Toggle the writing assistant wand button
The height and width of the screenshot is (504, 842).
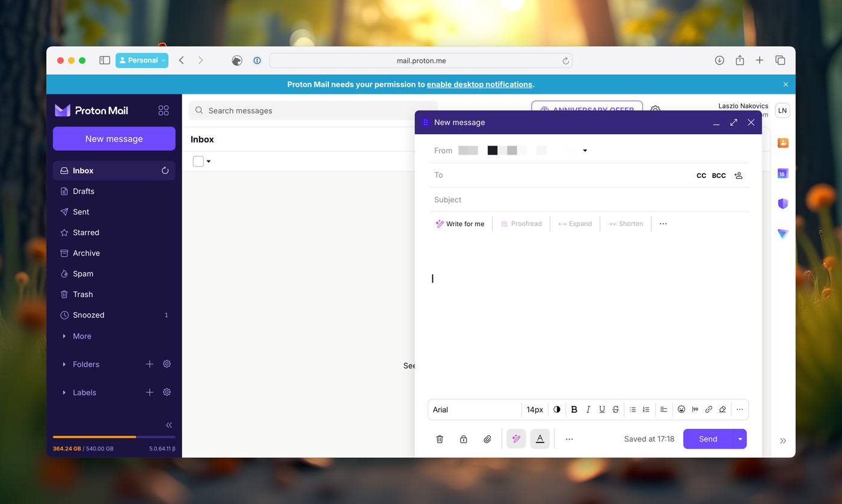pos(516,439)
